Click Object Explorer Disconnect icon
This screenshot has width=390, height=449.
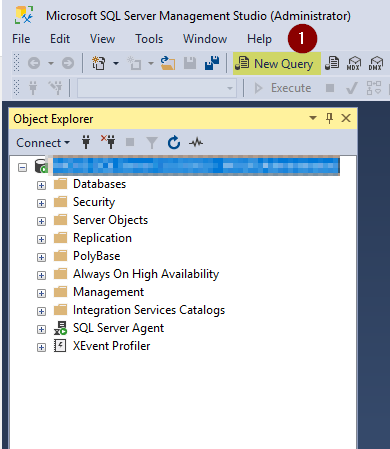(x=108, y=142)
